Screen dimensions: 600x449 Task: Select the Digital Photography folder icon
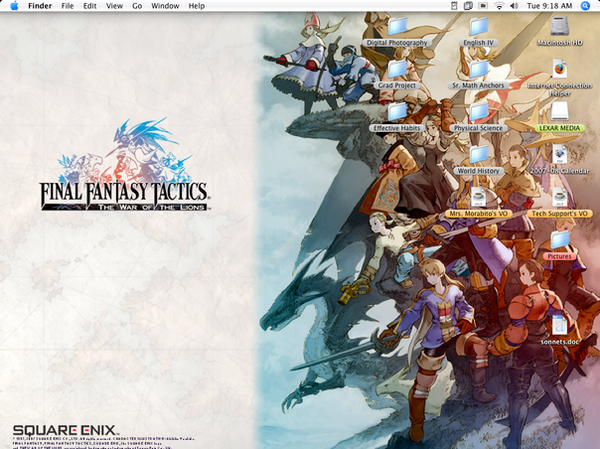click(398, 26)
